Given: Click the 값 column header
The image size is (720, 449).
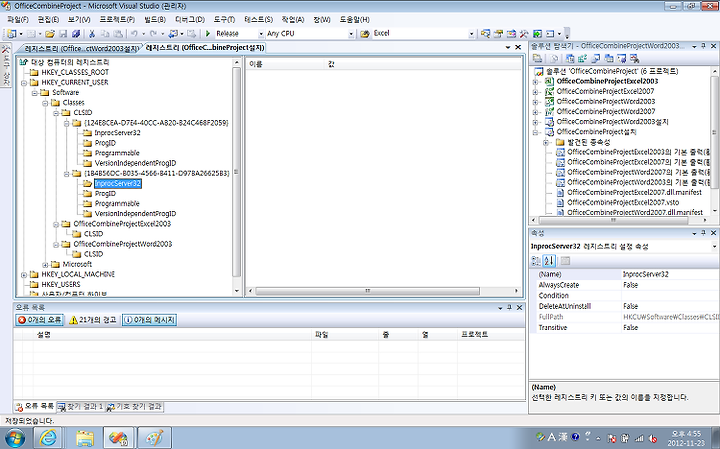Looking at the screenshot, I should point(422,64).
